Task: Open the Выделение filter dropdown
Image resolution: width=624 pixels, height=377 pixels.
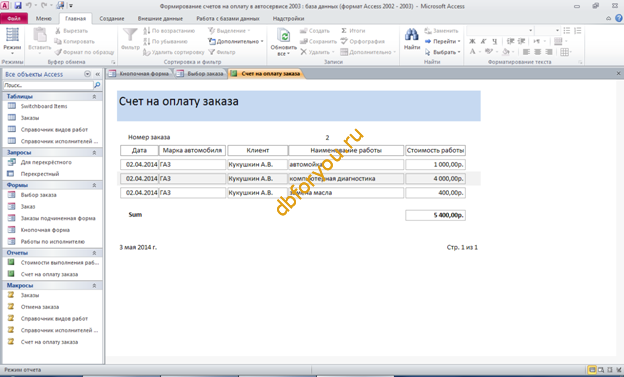Action: point(229,31)
